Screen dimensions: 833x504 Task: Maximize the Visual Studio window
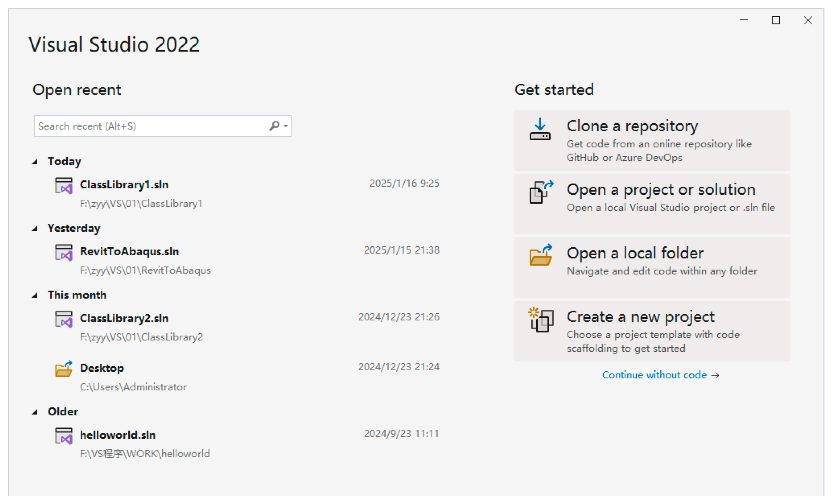776,20
